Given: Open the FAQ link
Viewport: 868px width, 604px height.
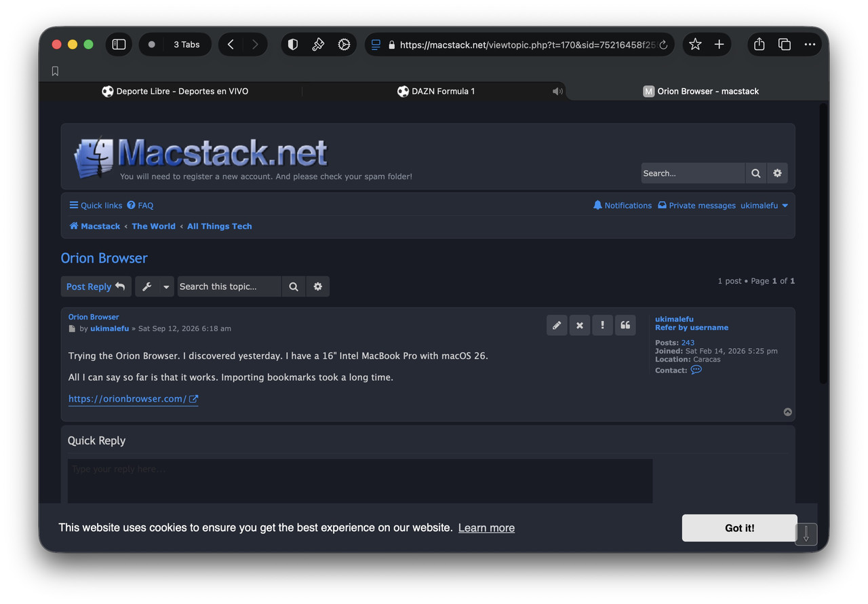Looking at the screenshot, I should pos(140,205).
